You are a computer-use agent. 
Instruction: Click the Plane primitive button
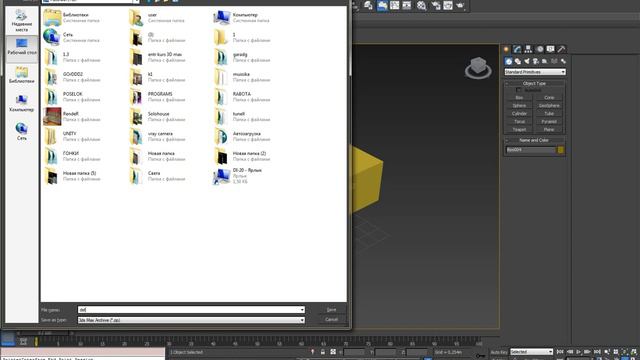(549, 129)
